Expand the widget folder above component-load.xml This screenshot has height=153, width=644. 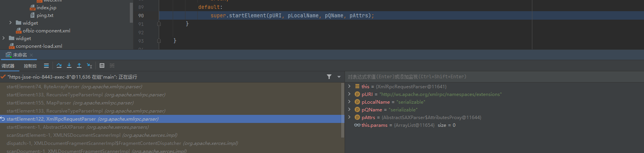pyautogui.click(x=3, y=38)
